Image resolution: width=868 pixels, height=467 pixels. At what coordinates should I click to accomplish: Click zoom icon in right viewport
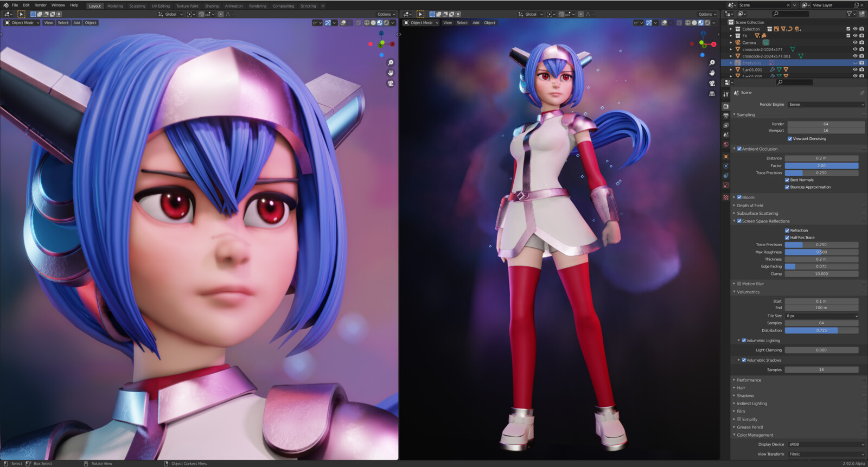tap(712, 63)
